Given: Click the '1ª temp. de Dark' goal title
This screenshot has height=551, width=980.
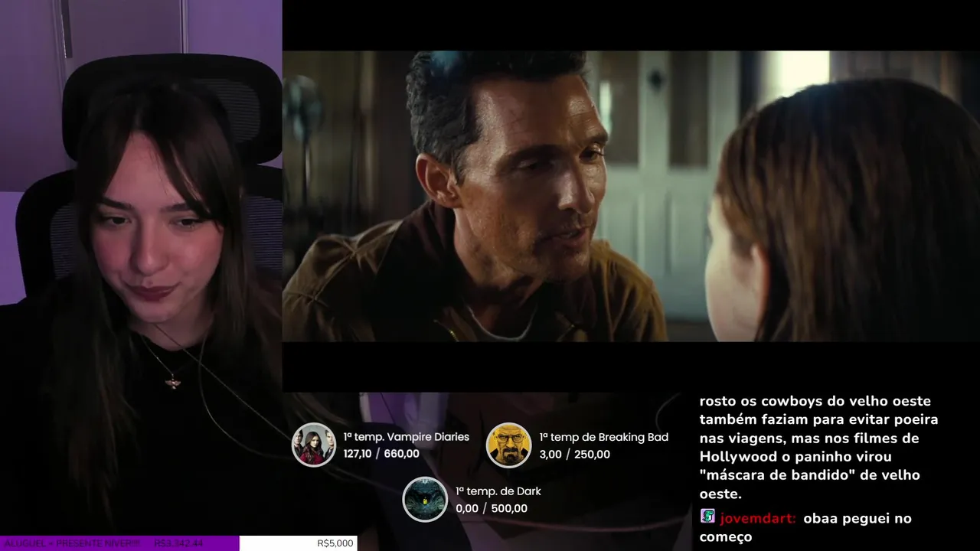Looking at the screenshot, I should (498, 491).
